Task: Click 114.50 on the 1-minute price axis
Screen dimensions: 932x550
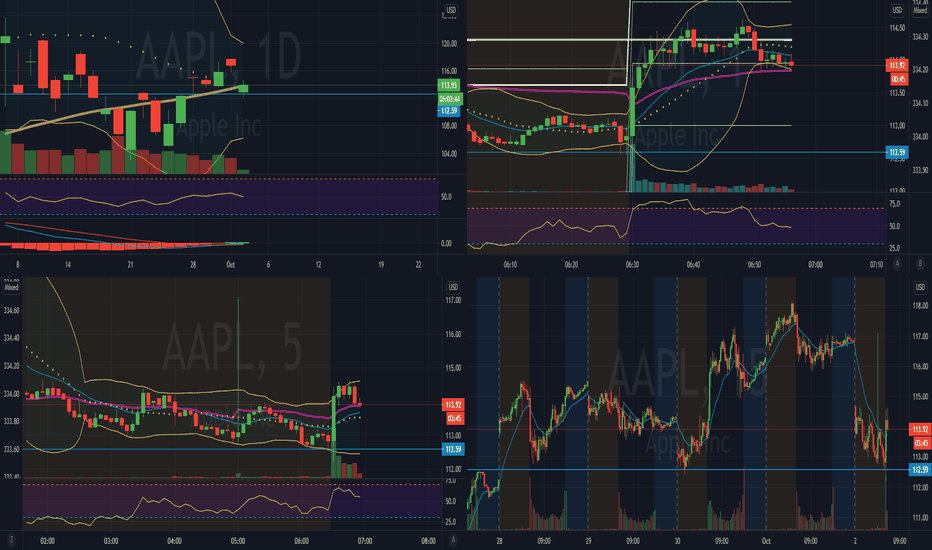Action: (x=897, y=28)
